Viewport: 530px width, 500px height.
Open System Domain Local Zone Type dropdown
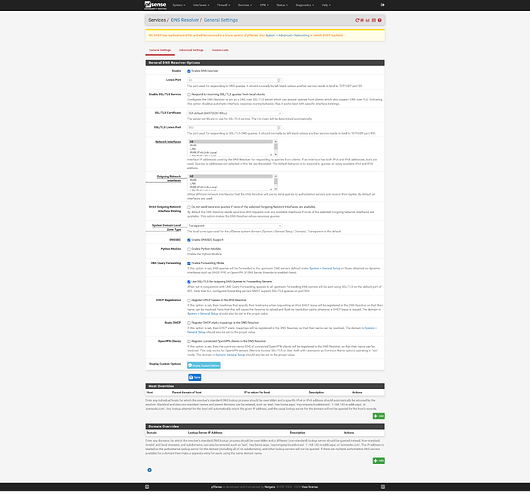235,226
